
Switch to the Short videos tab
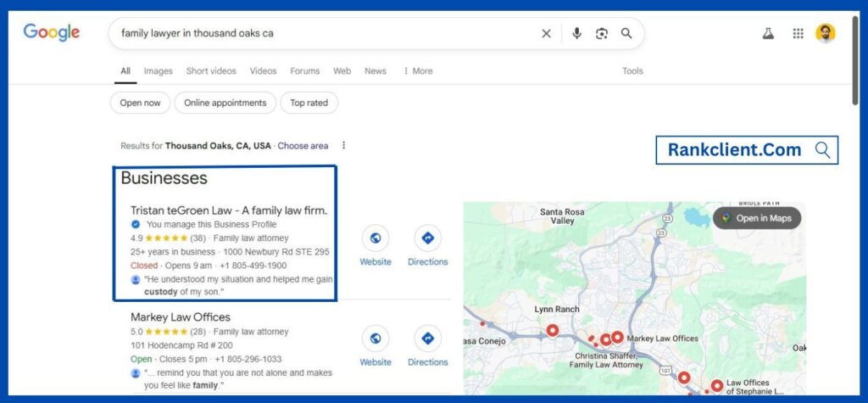(x=211, y=71)
